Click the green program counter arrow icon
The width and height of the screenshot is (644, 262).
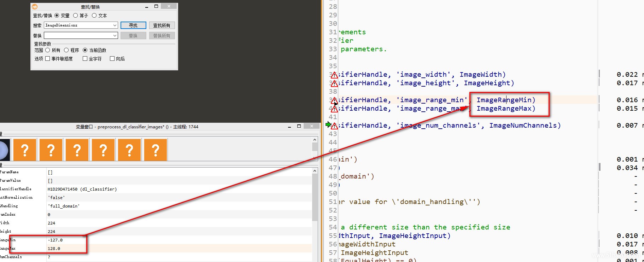[328, 124]
